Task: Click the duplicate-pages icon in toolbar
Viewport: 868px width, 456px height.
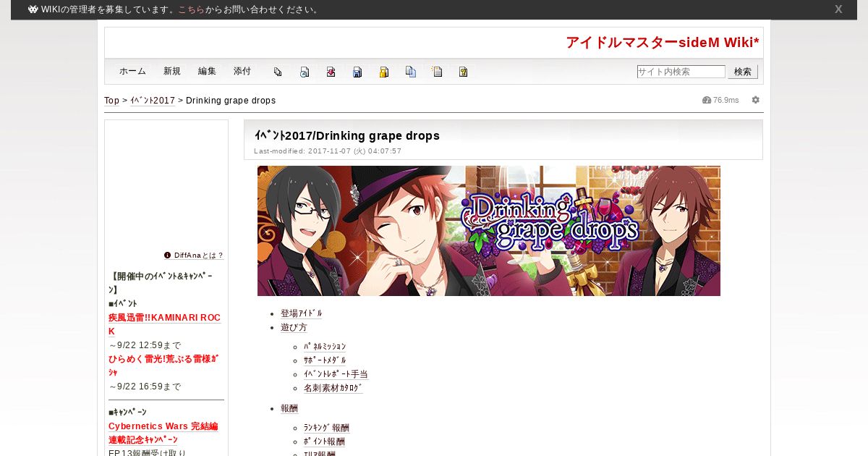Action: (278, 72)
